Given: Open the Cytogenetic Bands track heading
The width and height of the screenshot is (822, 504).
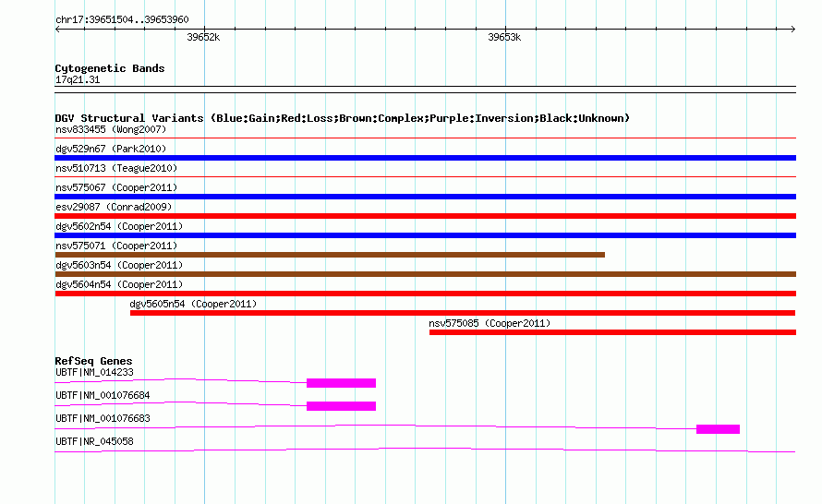Looking at the screenshot, I should pyautogui.click(x=110, y=68).
